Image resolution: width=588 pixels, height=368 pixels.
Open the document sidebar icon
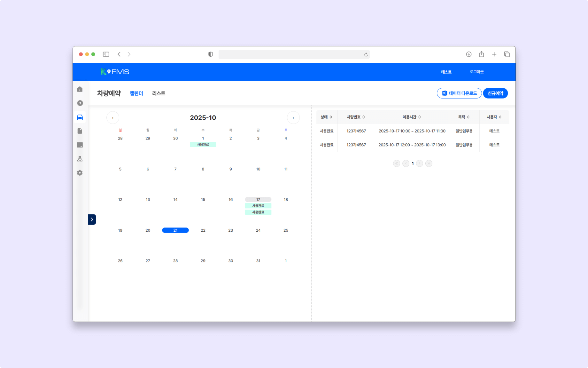pos(80,131)
